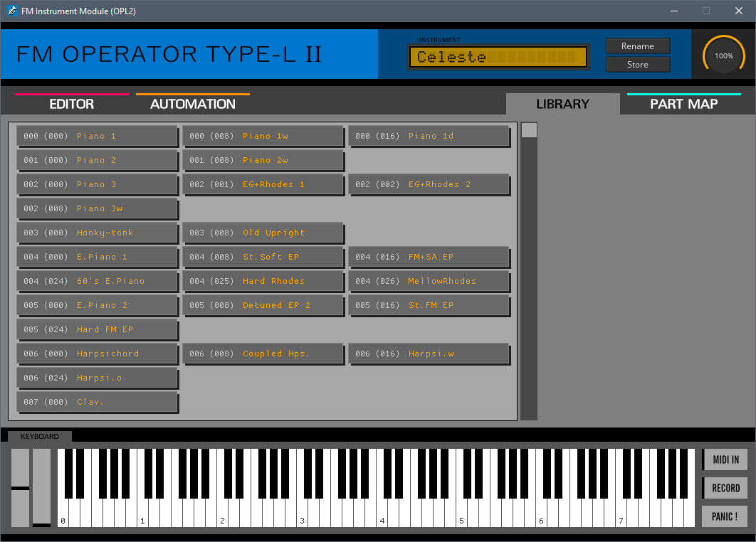Select the LIBRARY tab

pos(562,104)
